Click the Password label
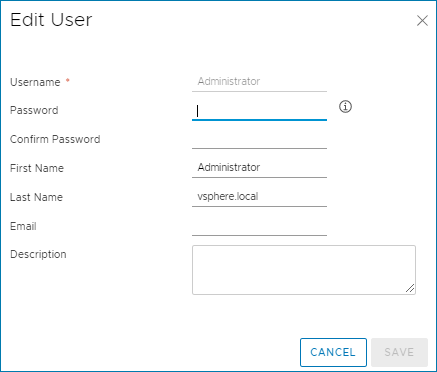 coord(34,110)
